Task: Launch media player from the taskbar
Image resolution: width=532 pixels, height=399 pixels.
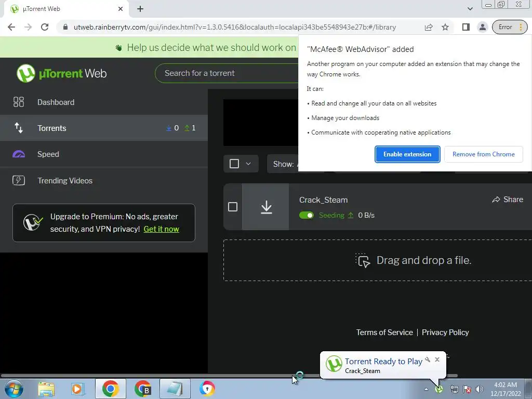Action: tap(77, 389)
